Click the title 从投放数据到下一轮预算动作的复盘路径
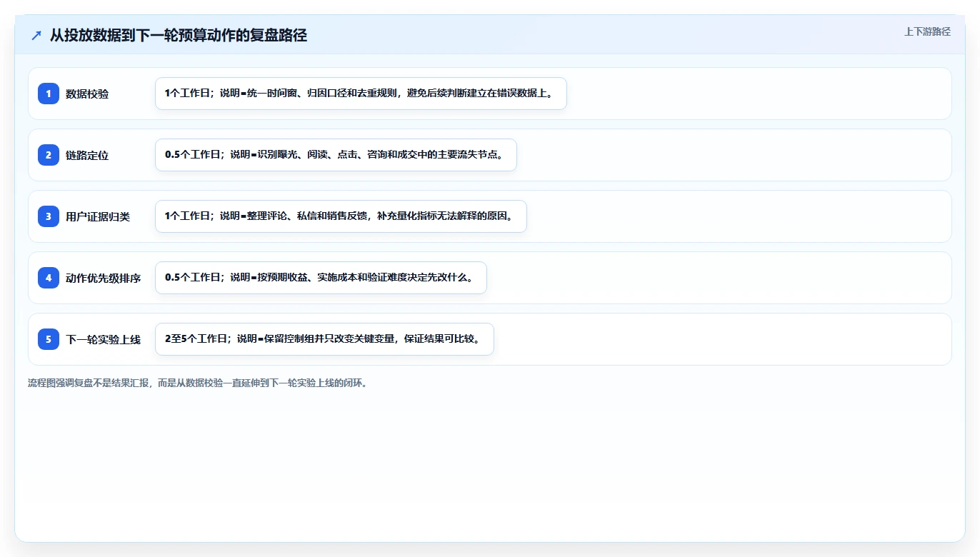 click(x=179, y=35)
